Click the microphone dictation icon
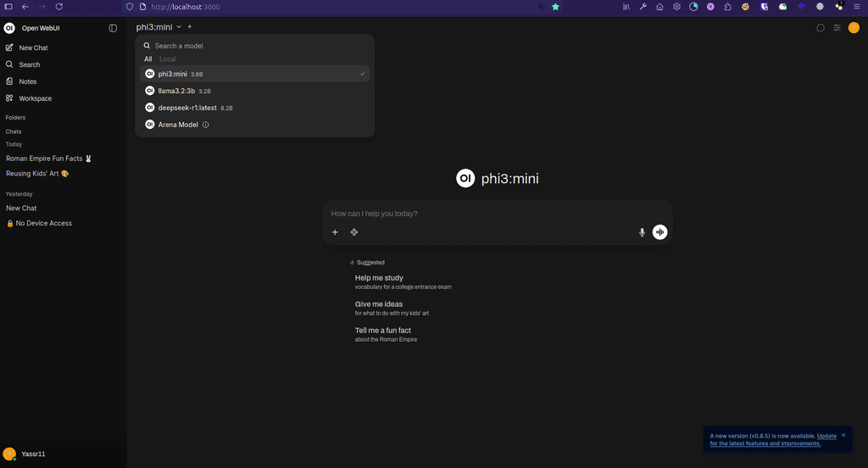Screen dimensions: 868x468 tap(642, 232)
